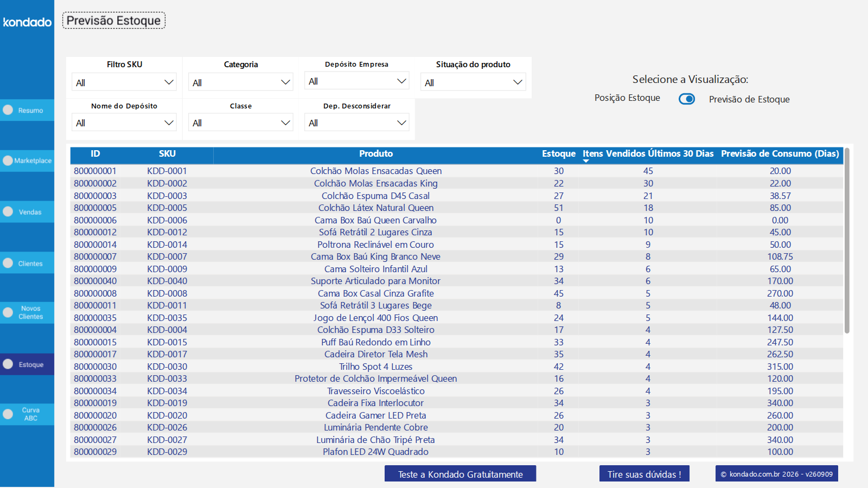The image size is (868, 488).
Task: Click the 108.75 forecast value
Action: coord(780,256)
